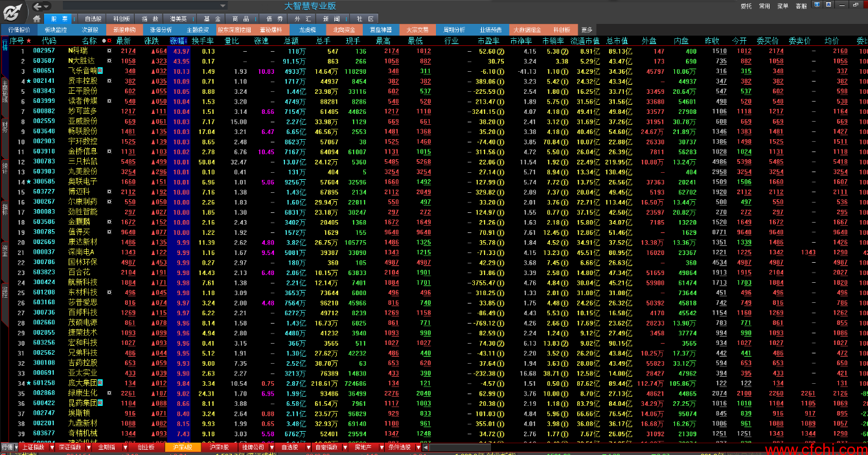
Task: Select the 上证指数 bottom tab
Action: [x=33, y=447]
